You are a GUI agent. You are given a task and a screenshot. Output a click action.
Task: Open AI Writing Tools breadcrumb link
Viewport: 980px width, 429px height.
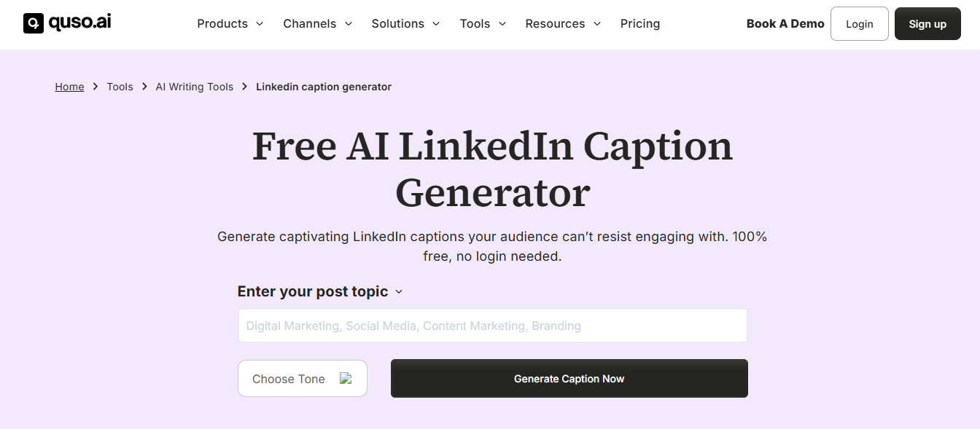pyautogui.click(x=194, y=86)
